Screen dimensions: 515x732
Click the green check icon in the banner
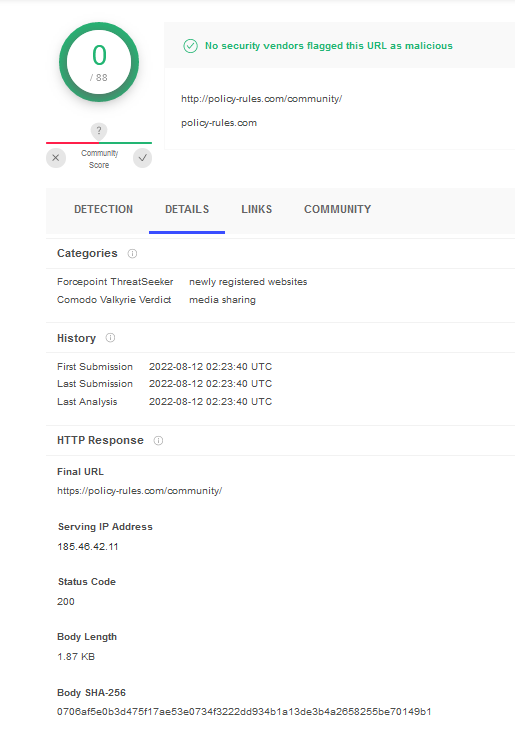coord(190,46)
